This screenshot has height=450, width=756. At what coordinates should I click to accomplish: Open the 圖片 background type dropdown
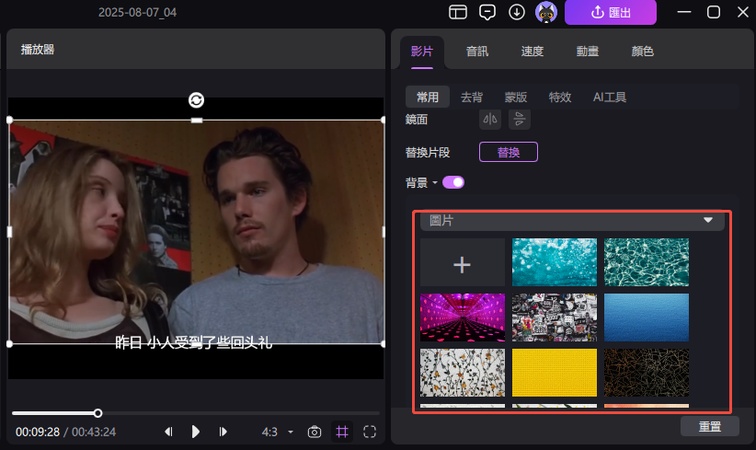pos(572,221)
